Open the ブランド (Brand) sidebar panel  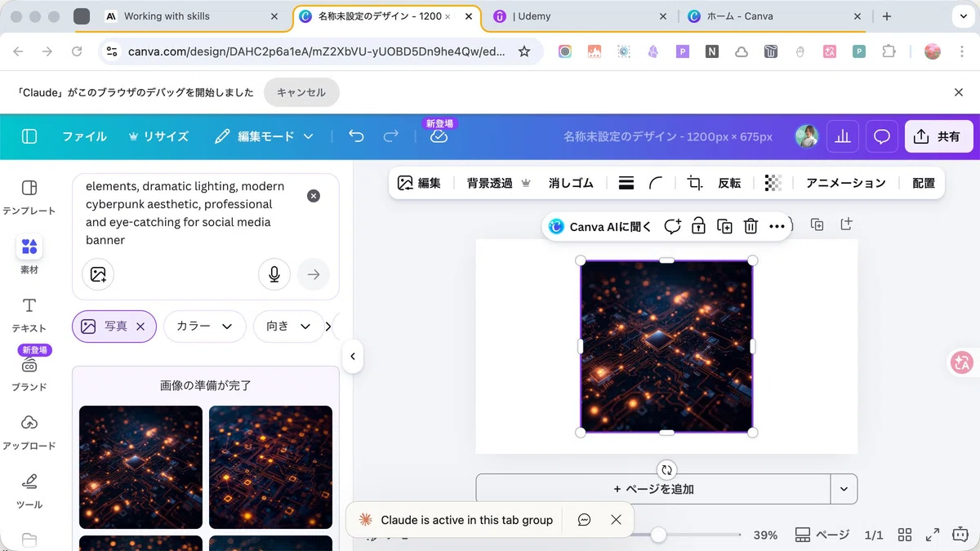point(29,373)
